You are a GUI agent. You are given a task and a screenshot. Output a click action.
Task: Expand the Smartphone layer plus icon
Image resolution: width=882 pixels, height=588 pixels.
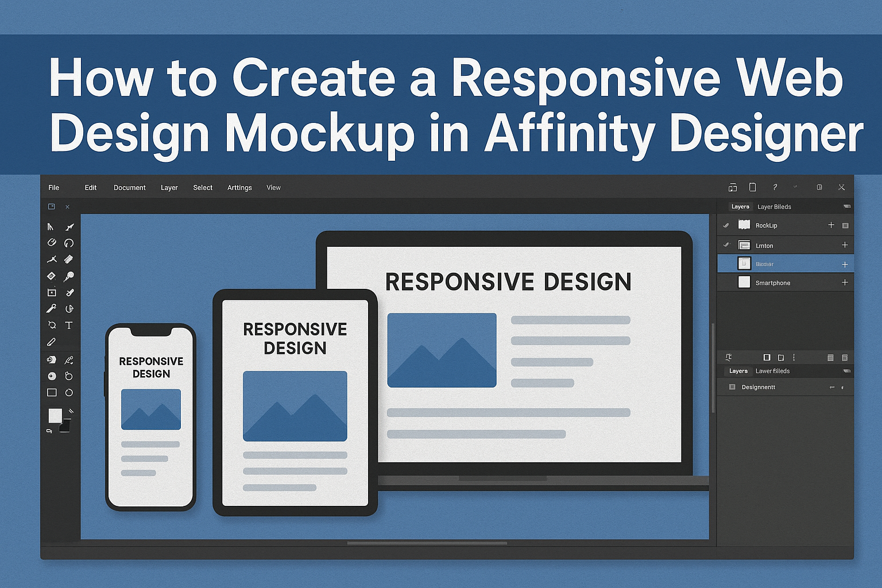click(845, 283)
